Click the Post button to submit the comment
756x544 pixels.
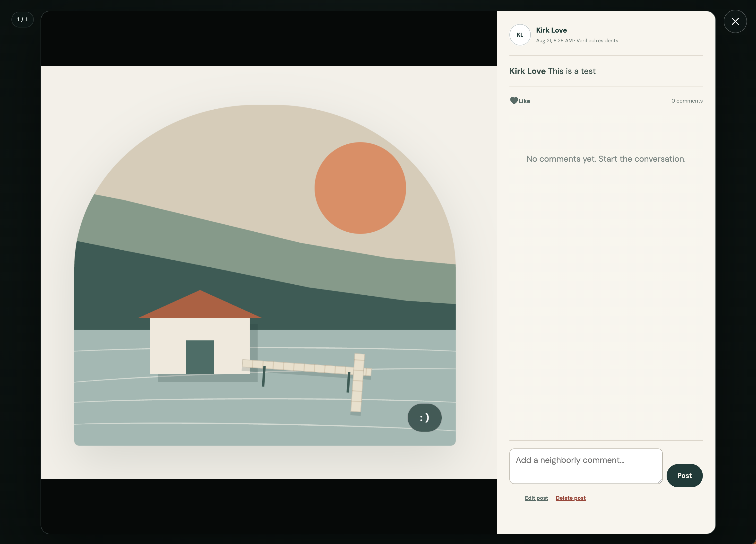pyautogui.click(x=684, y=475)
